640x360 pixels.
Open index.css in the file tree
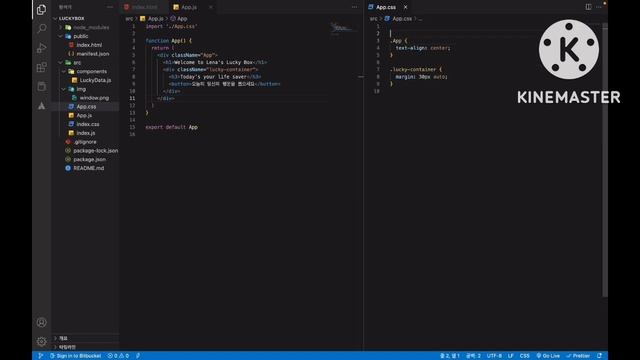point(88,124)
